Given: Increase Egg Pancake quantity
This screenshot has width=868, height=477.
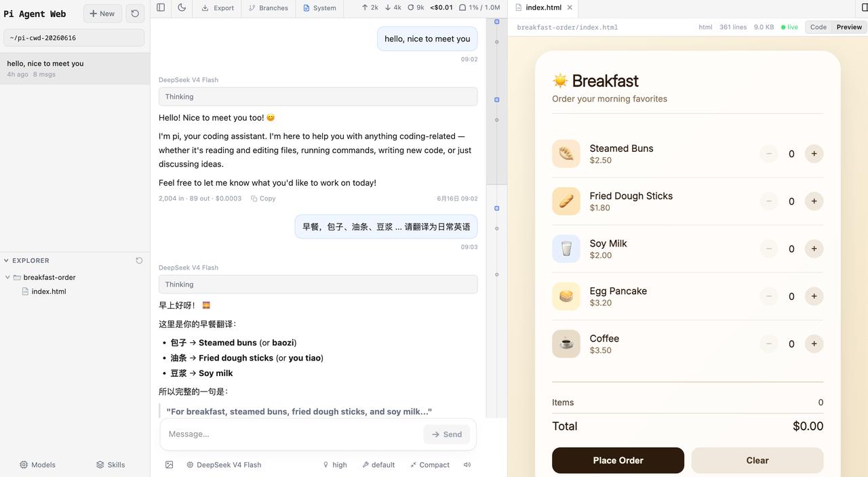Looking at the screenshot, I should click(x=814, y=296).
